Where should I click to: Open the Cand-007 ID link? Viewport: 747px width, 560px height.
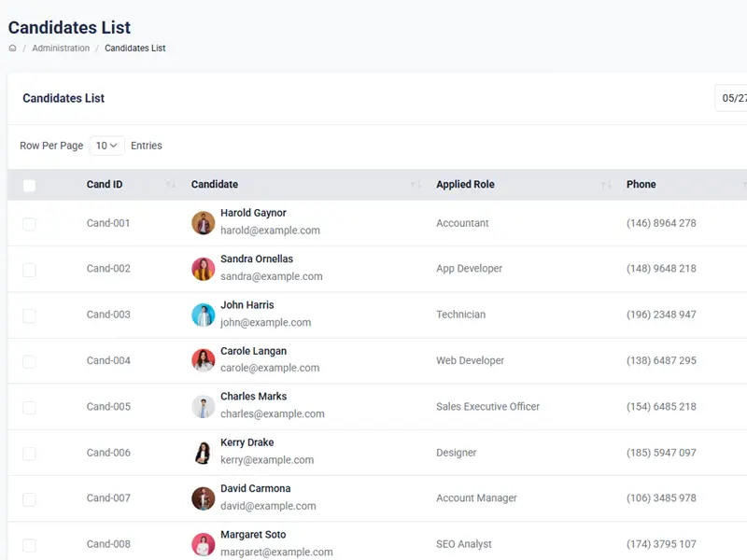[108, 498]
